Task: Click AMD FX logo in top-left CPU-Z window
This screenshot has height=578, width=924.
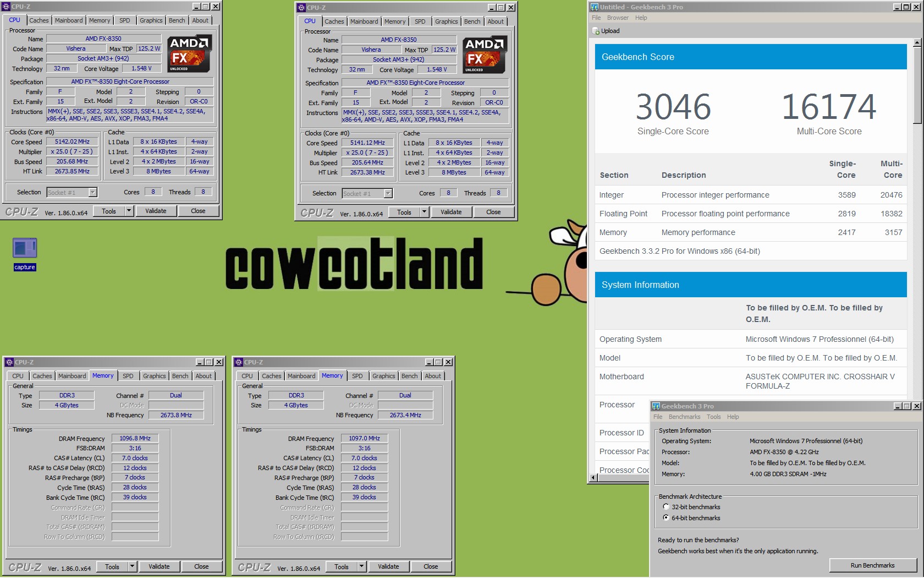Action: pyautogui.click(x=190, y=54)
